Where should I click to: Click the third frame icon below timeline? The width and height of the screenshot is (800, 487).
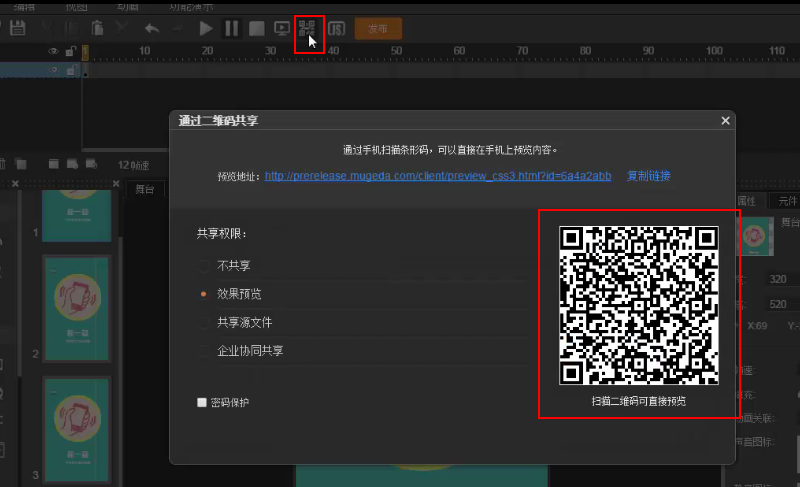(91, 164)
